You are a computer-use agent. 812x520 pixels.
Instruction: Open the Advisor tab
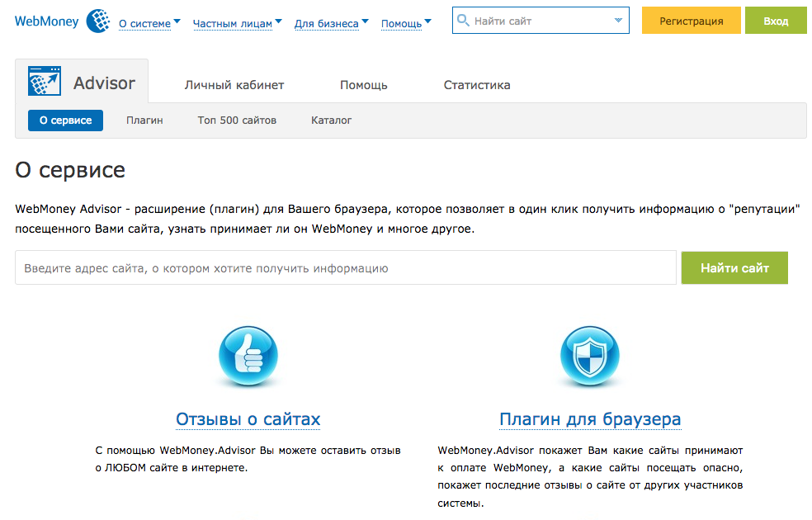point(82,82)
